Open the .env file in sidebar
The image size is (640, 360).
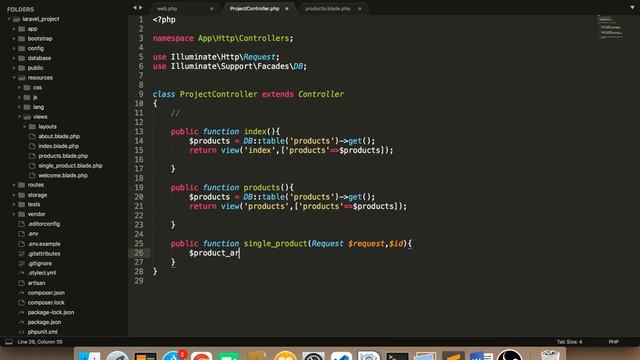[33, 234]
